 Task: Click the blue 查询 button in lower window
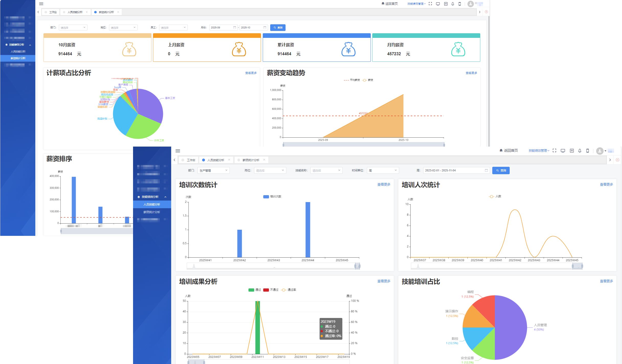click(x=501, y=170)
